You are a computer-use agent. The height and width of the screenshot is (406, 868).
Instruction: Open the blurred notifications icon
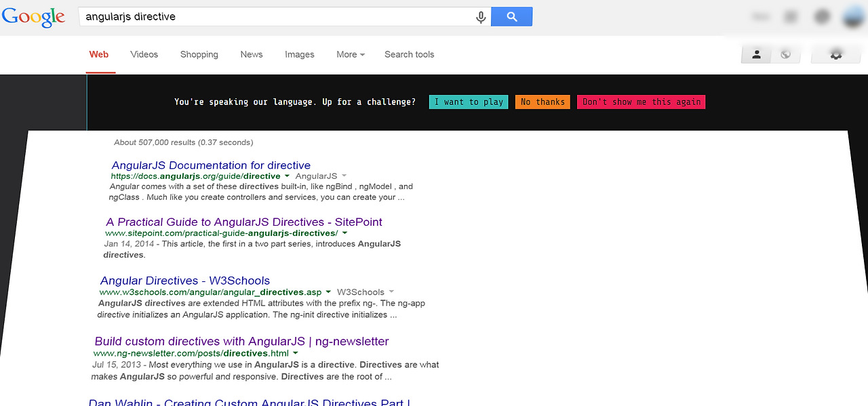(x=821, y=17)
